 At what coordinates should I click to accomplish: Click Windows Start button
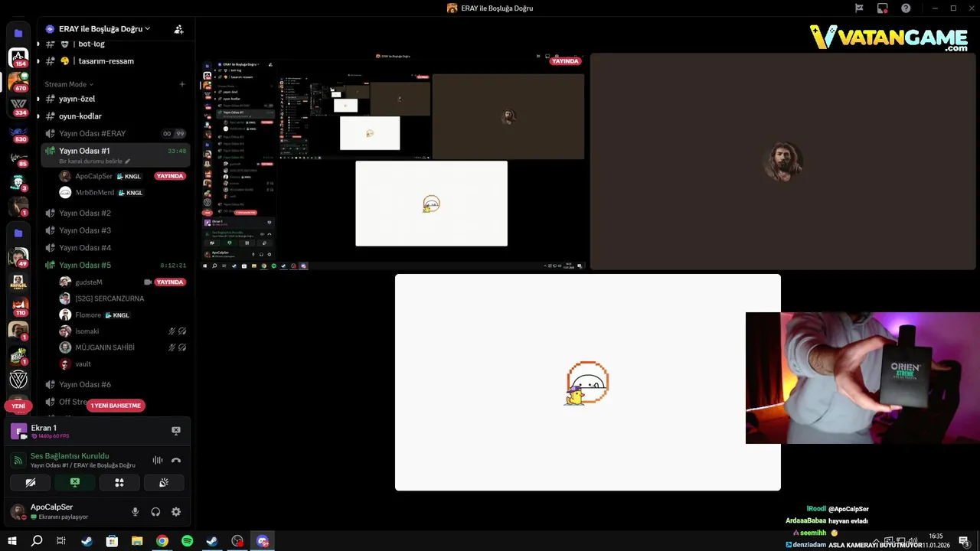pyautogui.click(x=12, y=541)
